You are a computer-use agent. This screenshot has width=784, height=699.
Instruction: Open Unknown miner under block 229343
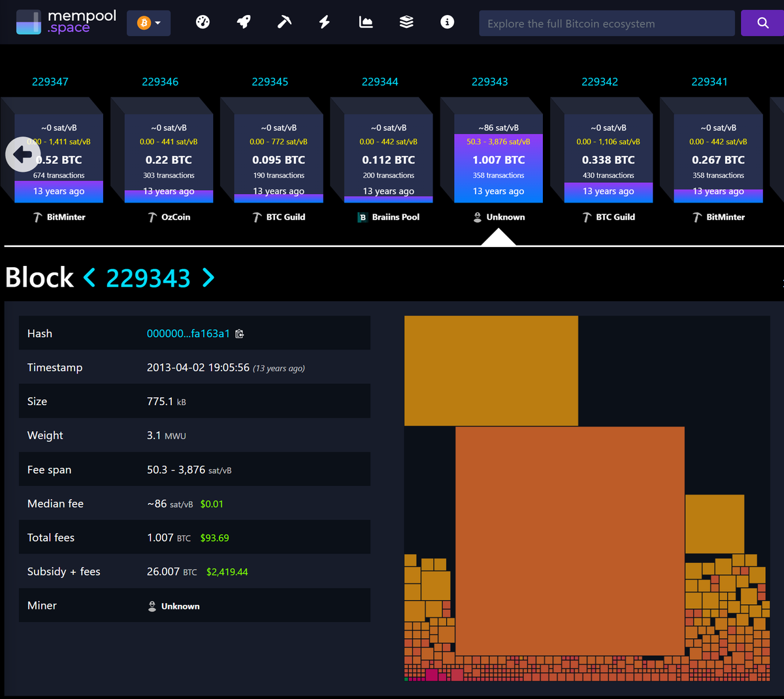click(x=499, y=217)
